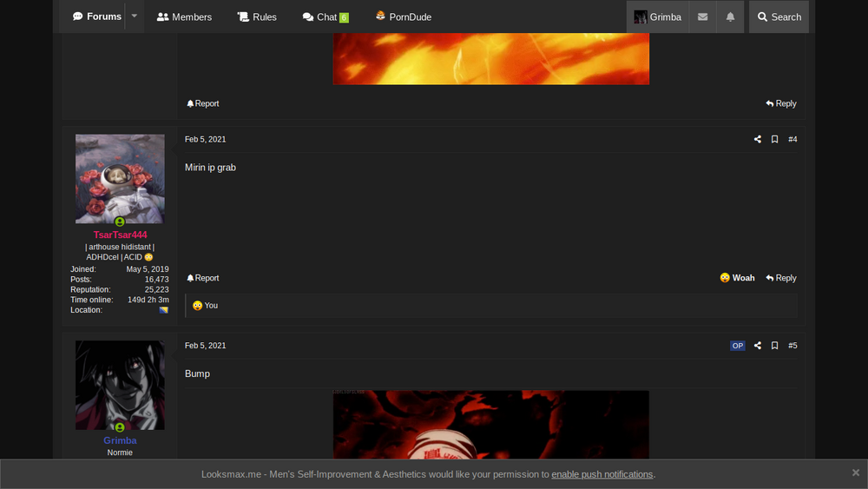Report the post above post #4

[202, 103]
